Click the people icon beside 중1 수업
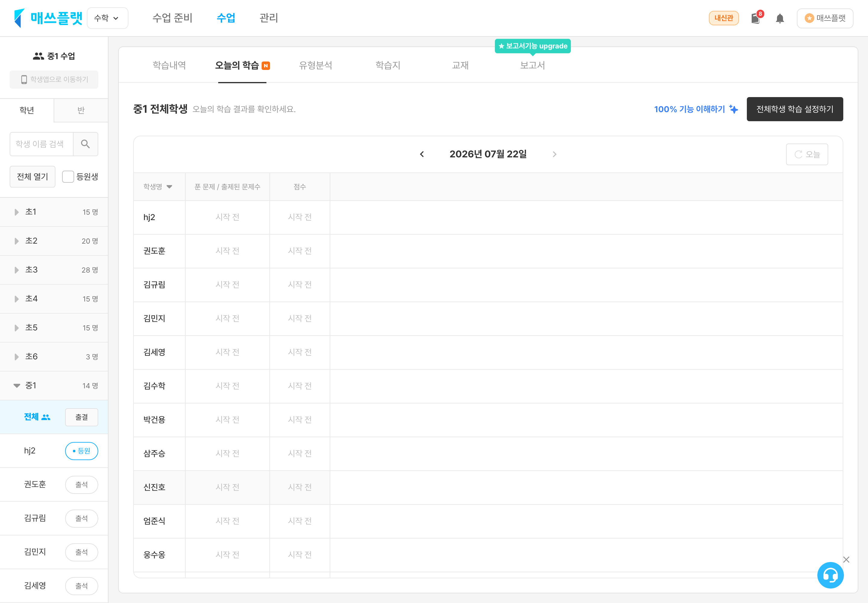The width and height of the screenshot is (868, 603). 38,56
